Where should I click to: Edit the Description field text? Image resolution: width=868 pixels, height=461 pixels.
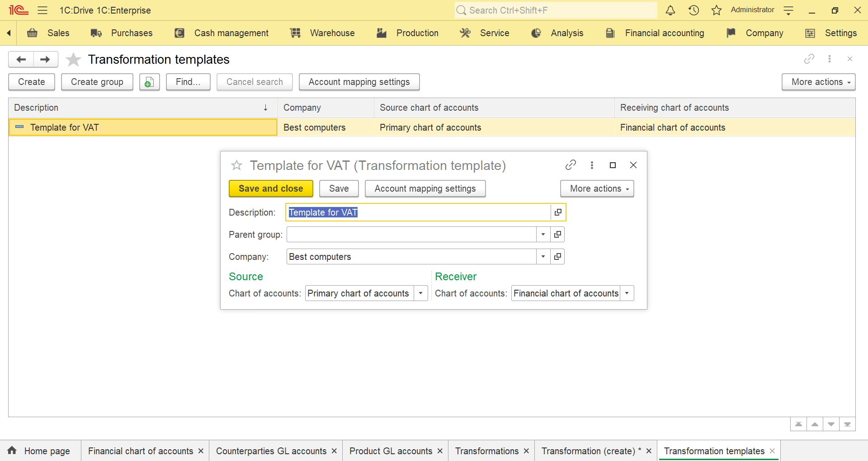pyautogui.click(x=419, y=212)
